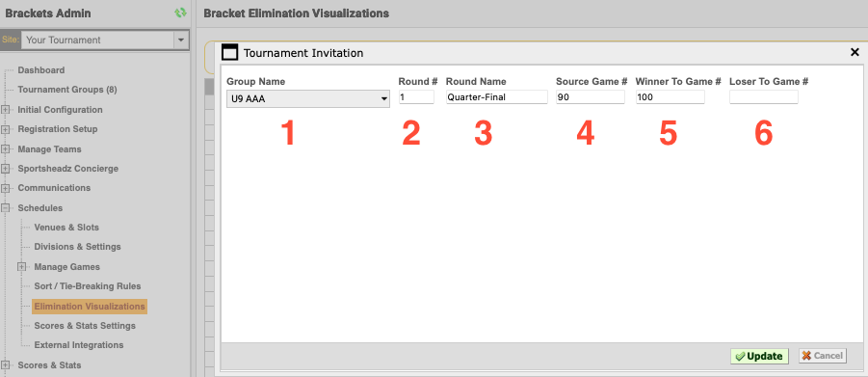
Task: Expand the Registration Setup plus icon
Action: 6,129
